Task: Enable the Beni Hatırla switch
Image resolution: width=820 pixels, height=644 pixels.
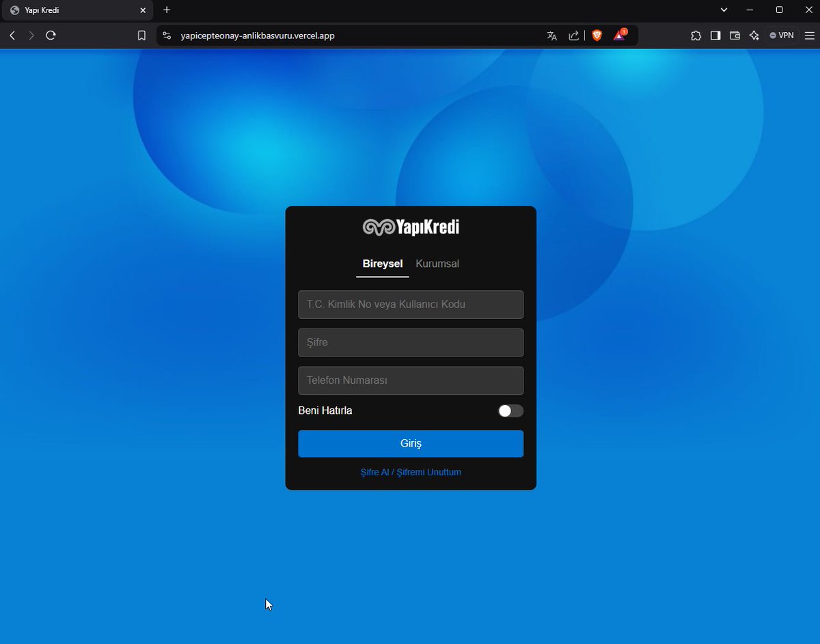Action: [510, 410]
